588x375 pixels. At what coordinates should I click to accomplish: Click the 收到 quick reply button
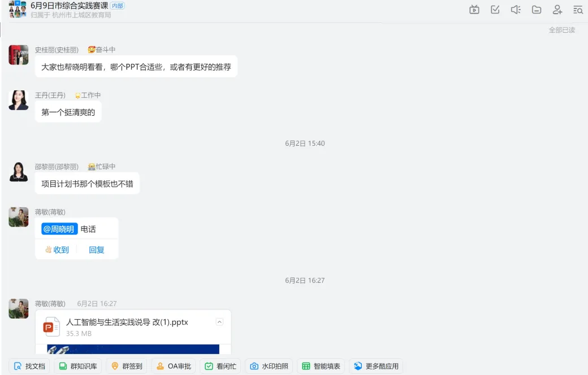[x=57, y=250]
